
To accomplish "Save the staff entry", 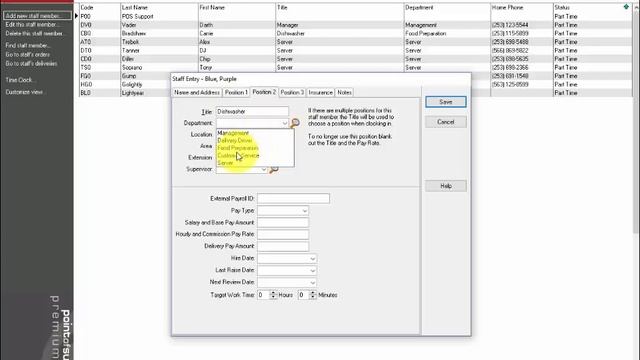I will [446, 102].
